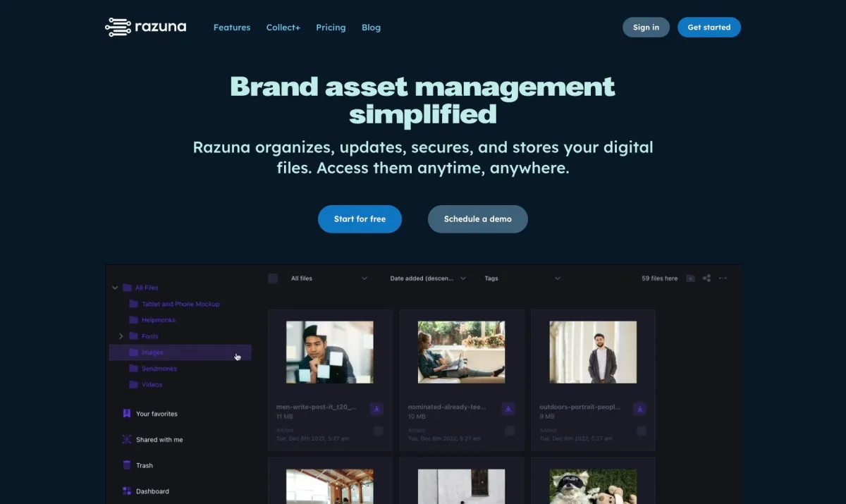The height and width of the screenshot is (504, 846).
Task: Tick the checkbox on the outdoors-portrait card
Action: tap(642, 431)
